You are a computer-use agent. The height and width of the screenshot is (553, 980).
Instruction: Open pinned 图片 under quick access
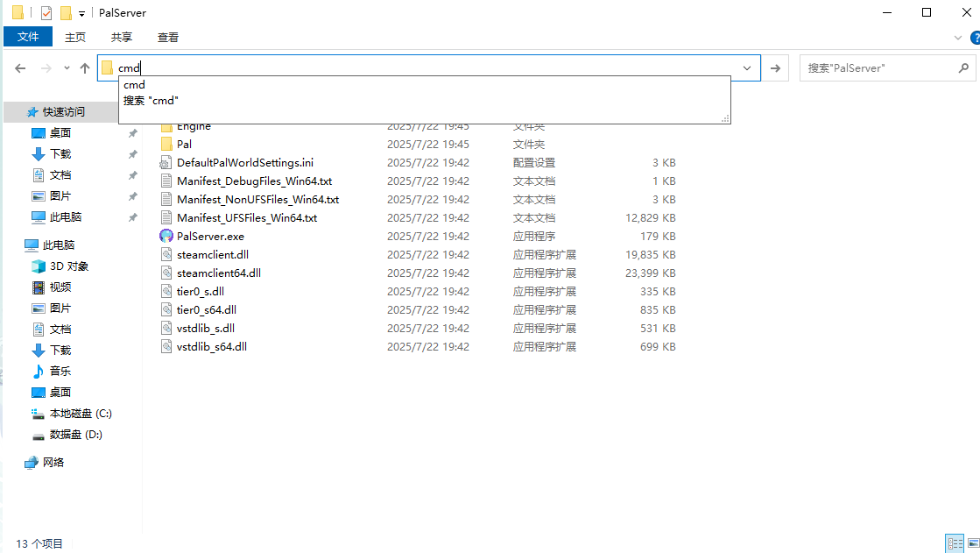(60, 195)
